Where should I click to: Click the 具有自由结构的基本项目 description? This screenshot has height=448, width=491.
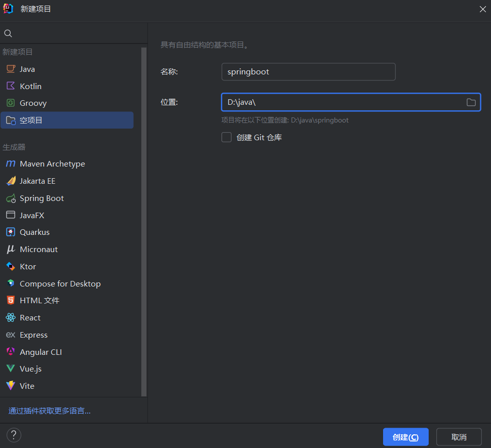pos(205,45)
